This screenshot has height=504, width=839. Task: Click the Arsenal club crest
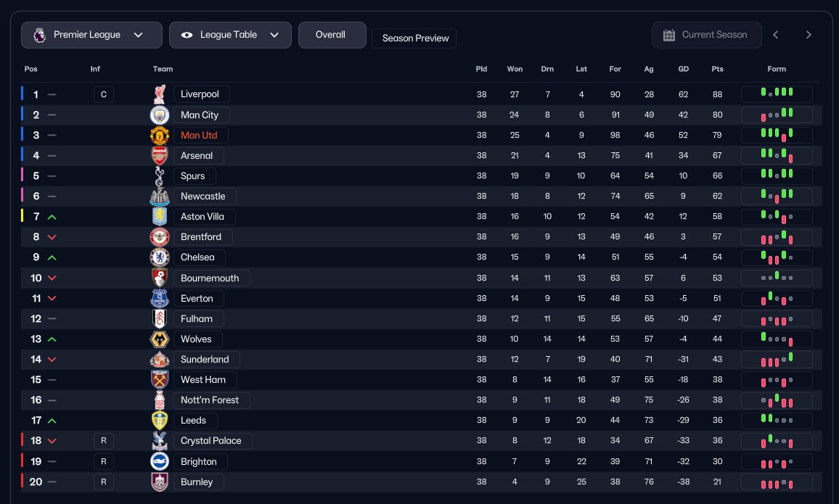click(x=160, y=155)
